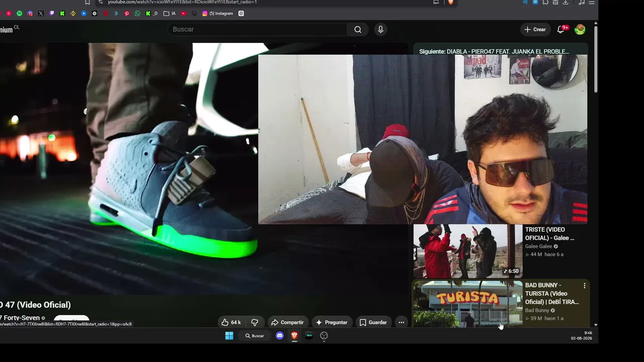
Task: Open more actions (three dots) under the video
Action: click(401, 322)
